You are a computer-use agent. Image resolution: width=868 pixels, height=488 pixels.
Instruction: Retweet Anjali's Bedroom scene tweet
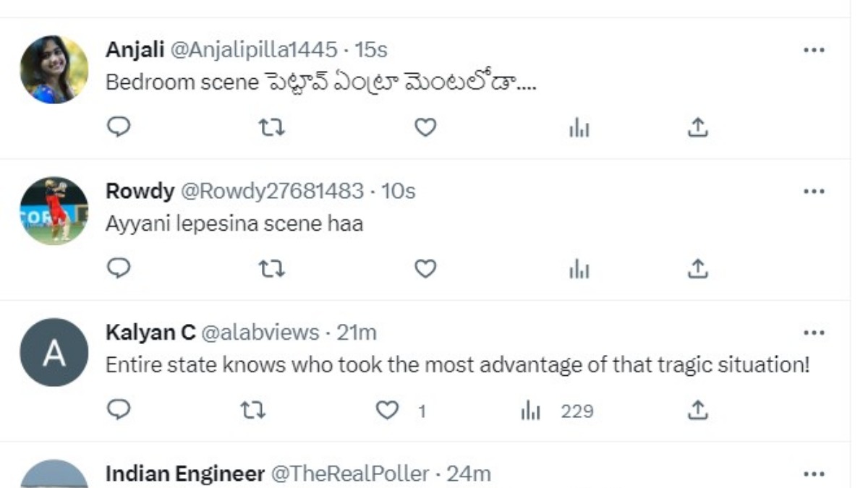coord(272,128)
